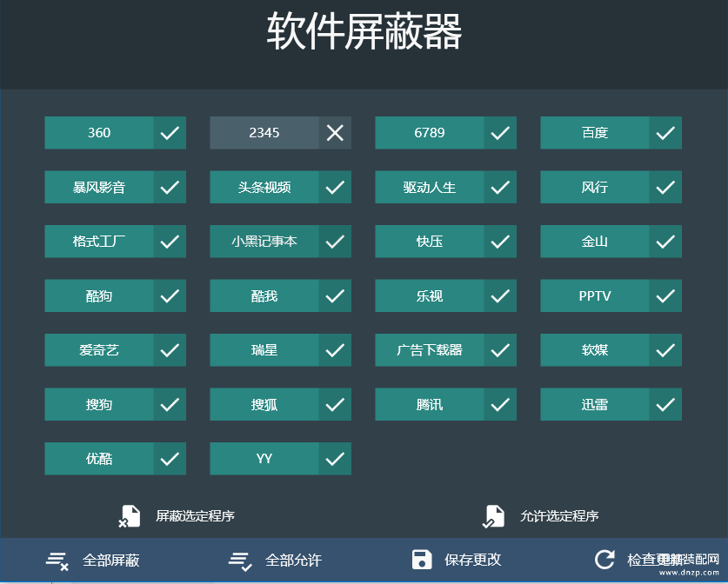Choose the 优酷 tile label
This screenshot has height=584, width=728.
(99, 459)
